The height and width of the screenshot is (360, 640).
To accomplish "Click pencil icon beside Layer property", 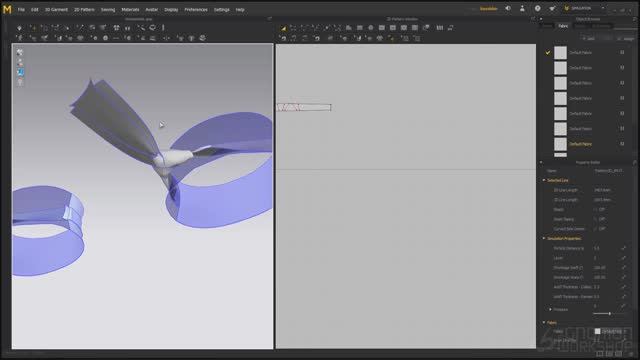I will tap(623, 258).
